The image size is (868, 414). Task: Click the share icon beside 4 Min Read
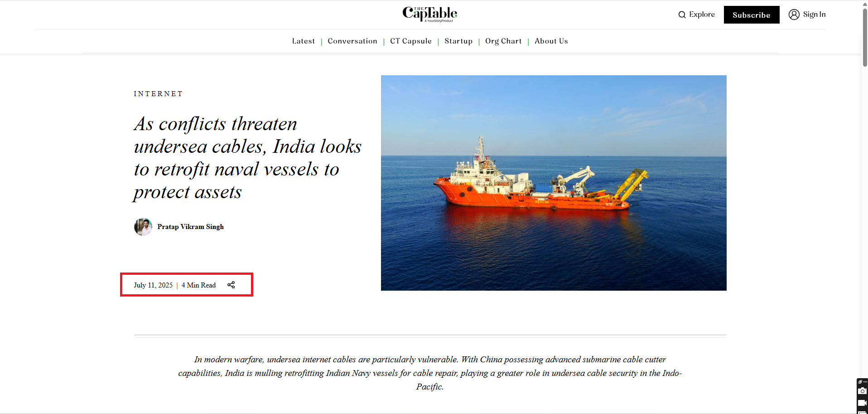pyautogui.click(x=231, y=285)
